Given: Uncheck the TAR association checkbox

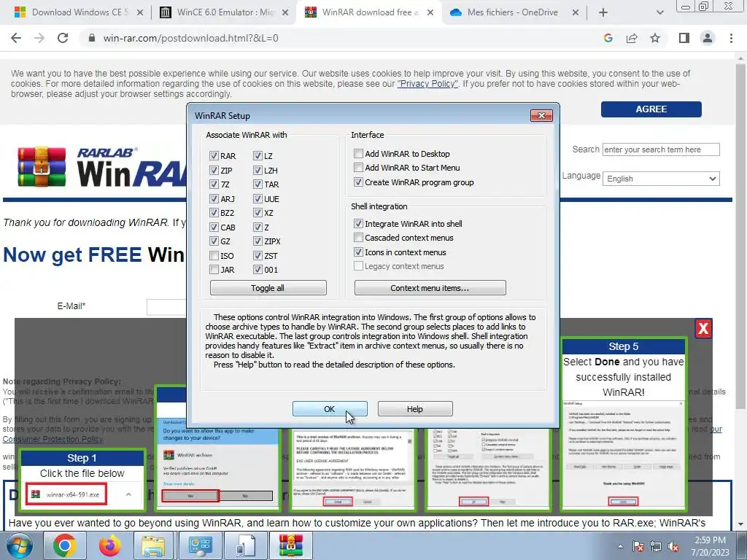Looking at the screenshot, I should pyautogui.click(x=258, y=184).
